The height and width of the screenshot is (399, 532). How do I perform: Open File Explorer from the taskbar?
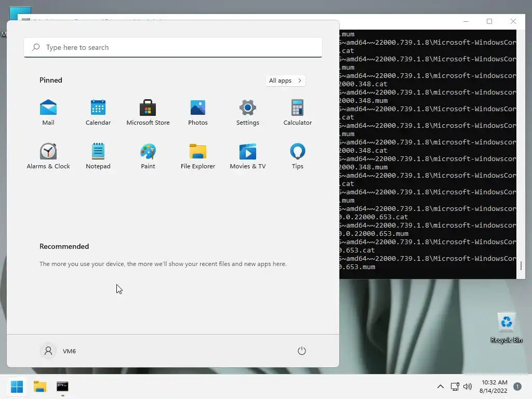[x=39, y=387]
